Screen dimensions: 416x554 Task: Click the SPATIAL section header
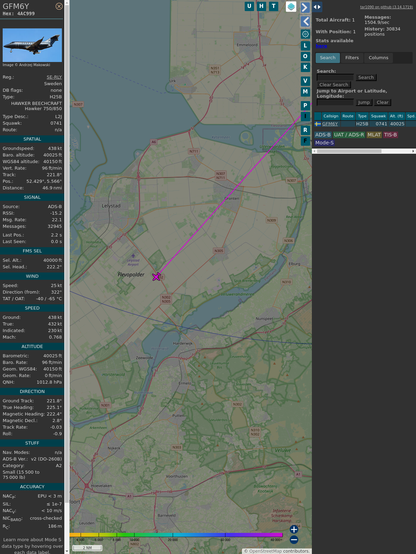[x=32, y=139]
